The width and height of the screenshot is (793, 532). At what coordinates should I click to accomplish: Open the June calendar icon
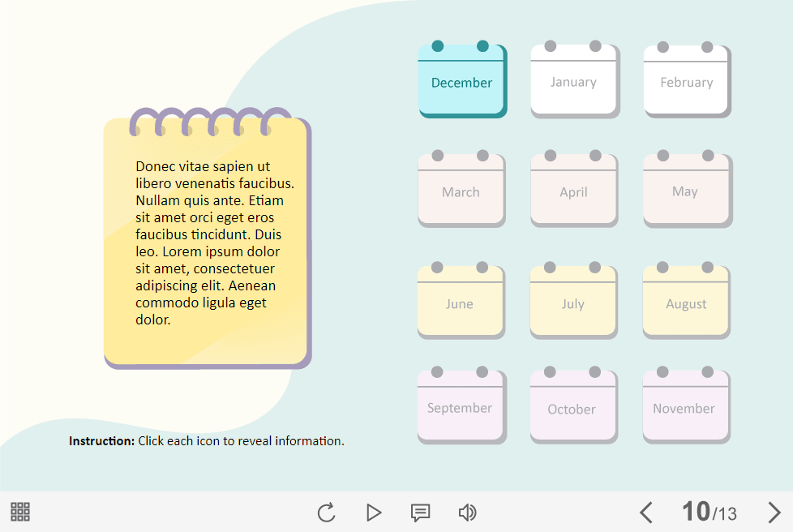point(460,302)
